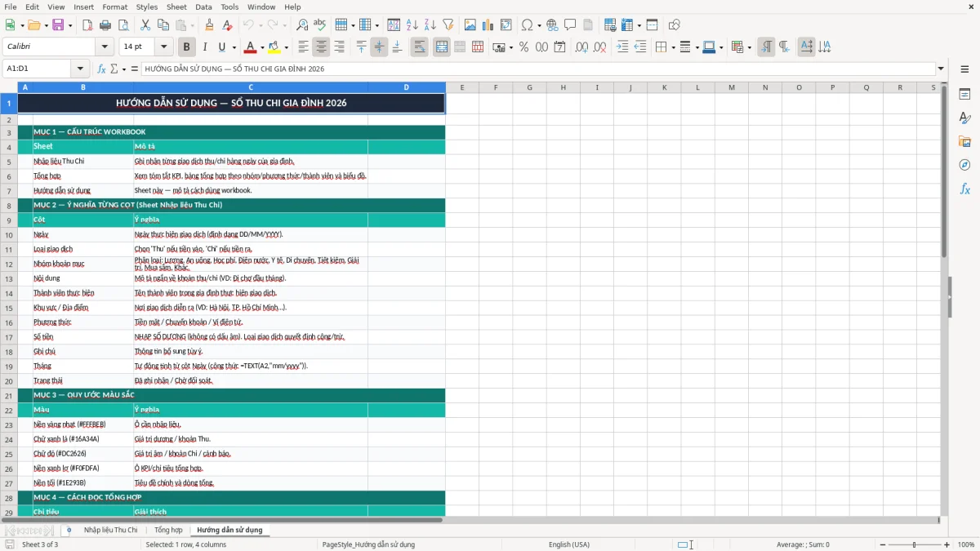Screen dimensions: 980x551
Task: Toggle Wrap Text button
Action: (420, 47)
